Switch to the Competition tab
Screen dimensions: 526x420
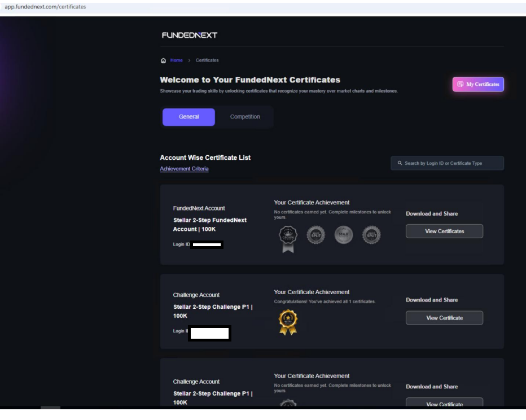245,117
